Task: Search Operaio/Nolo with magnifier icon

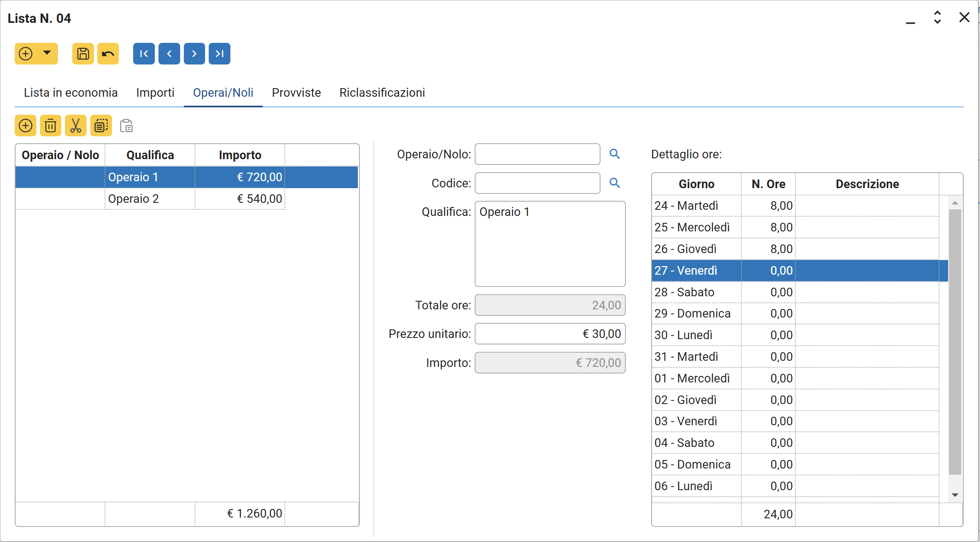Action: [614, 154]
